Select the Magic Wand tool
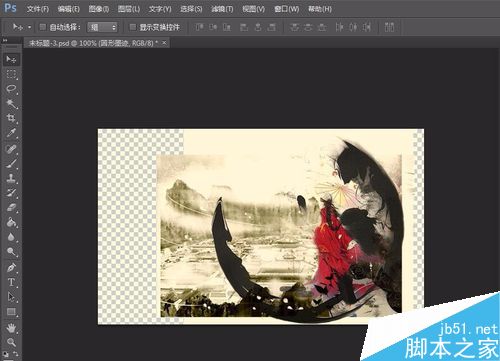 pos(11,104)
